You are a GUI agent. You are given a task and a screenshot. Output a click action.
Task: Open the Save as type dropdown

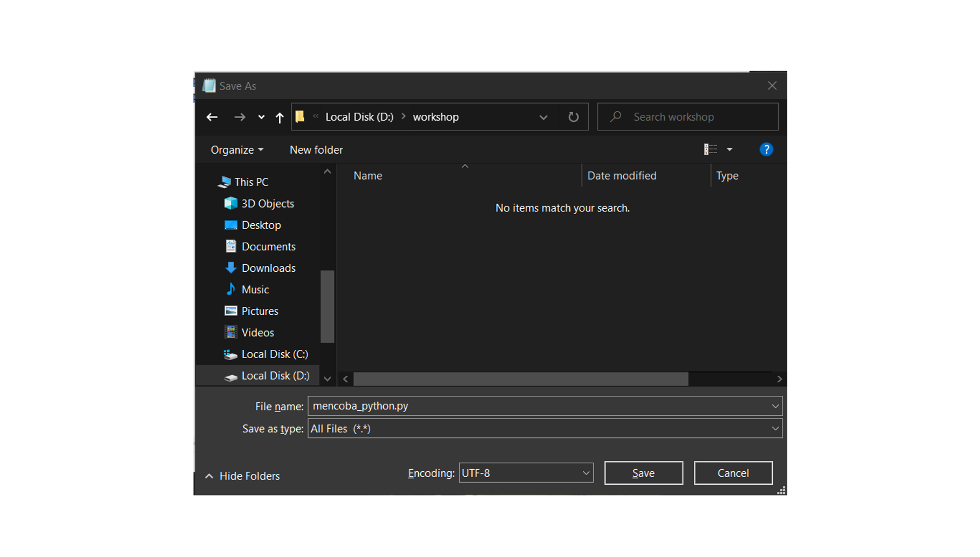775,428
